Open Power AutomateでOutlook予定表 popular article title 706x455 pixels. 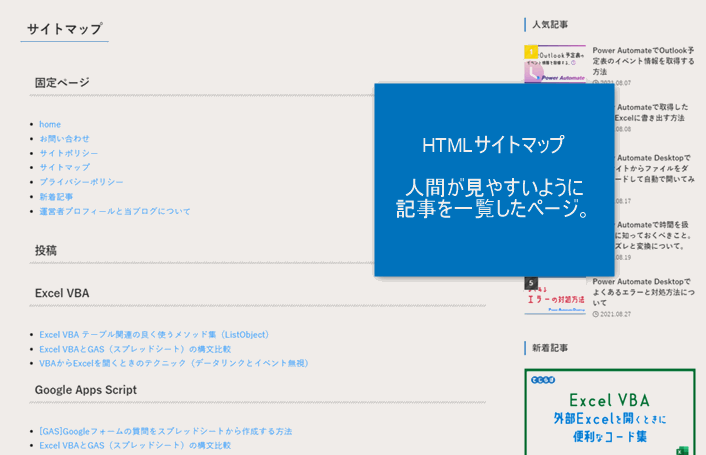tap(643, 61)
